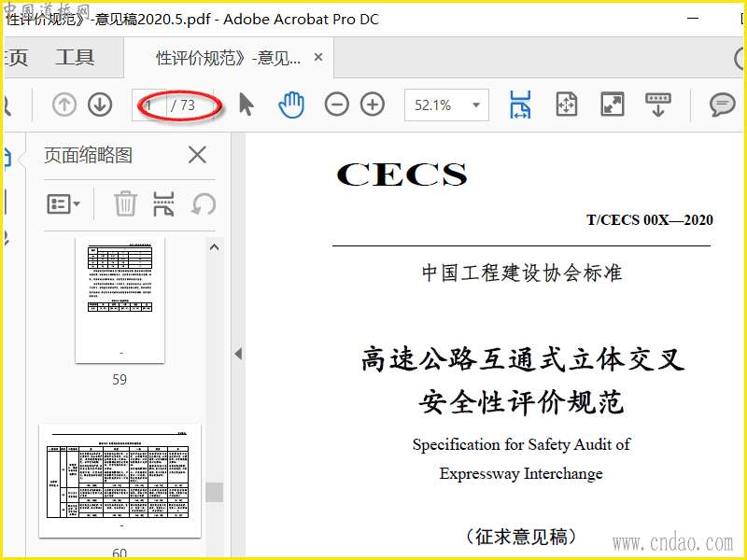Close the open PDF document tab

pyautogui.click(x=318, y=58)
